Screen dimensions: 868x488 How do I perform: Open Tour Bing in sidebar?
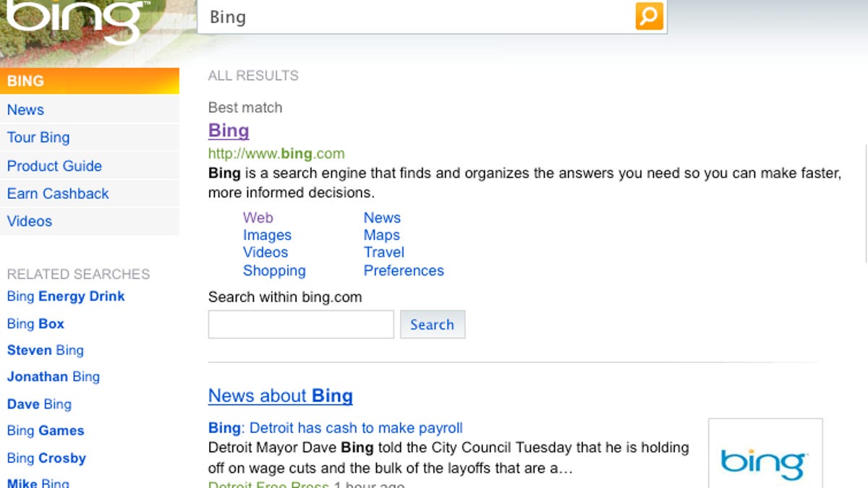coord(38,137)
